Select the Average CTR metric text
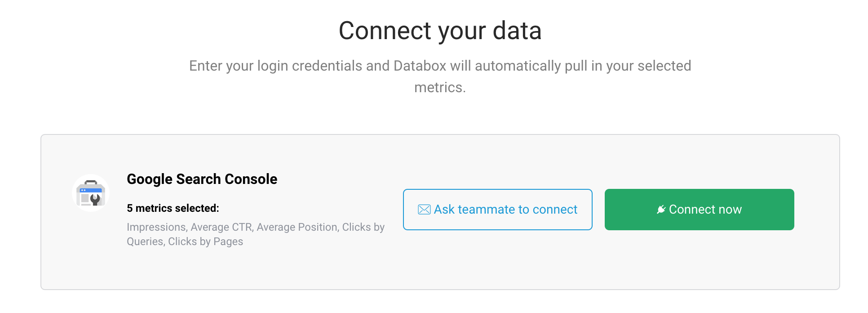868x313 pixels. [x=222, y=227]
